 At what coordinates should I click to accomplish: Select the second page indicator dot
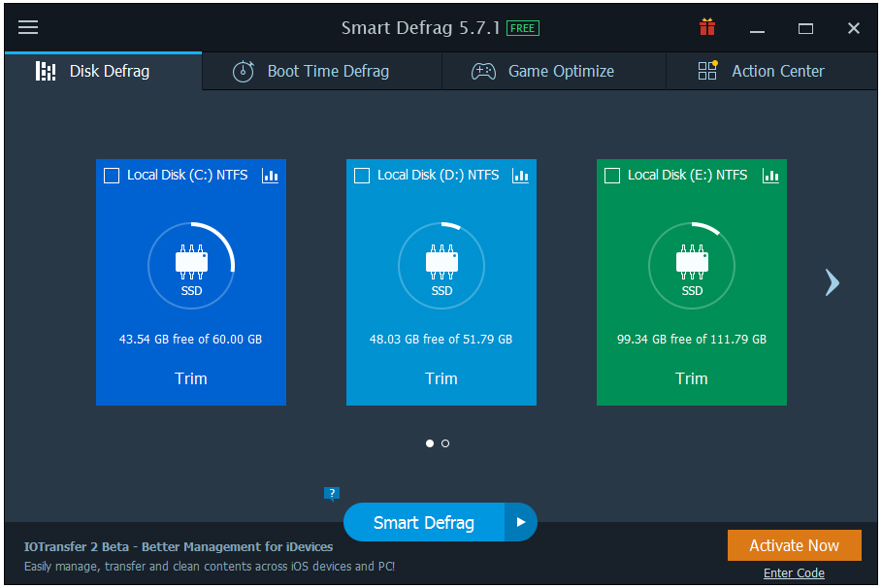[445, 443]
